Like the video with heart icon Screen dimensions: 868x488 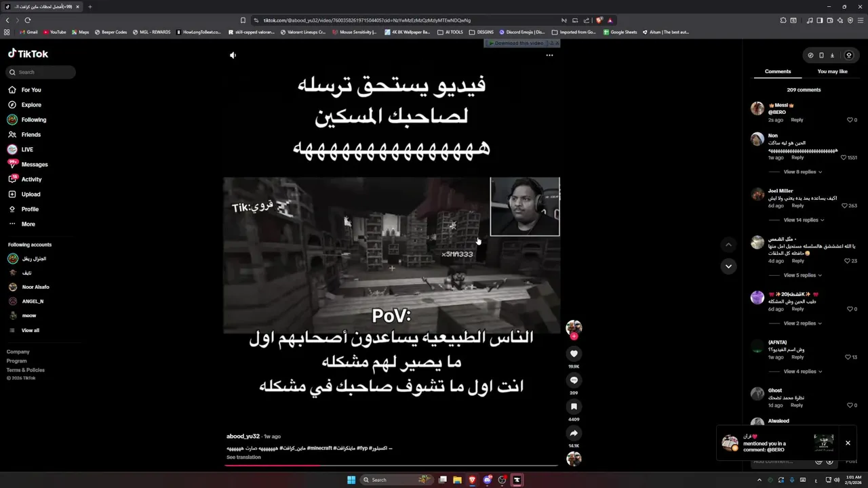pos(574,354)
